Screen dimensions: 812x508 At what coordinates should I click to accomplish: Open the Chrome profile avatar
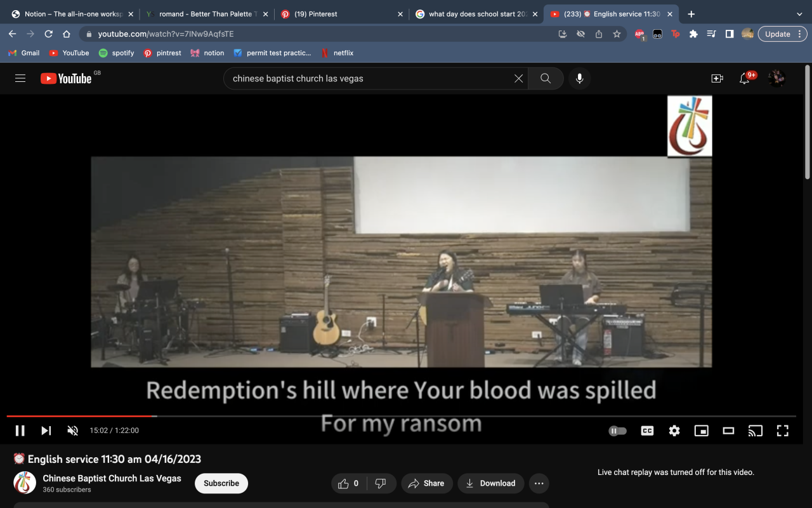pos(747,34)
